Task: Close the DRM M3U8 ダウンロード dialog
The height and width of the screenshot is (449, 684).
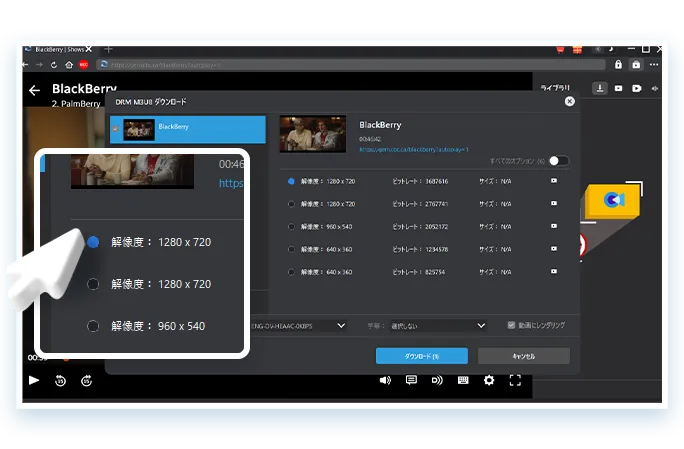Action: click(x=569, y=102)
